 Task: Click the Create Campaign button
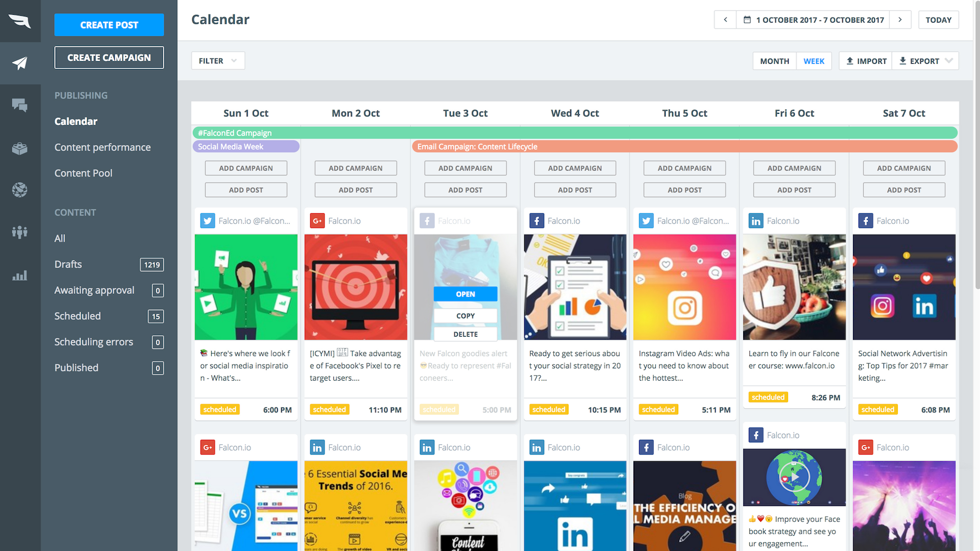tap(109, 57)
